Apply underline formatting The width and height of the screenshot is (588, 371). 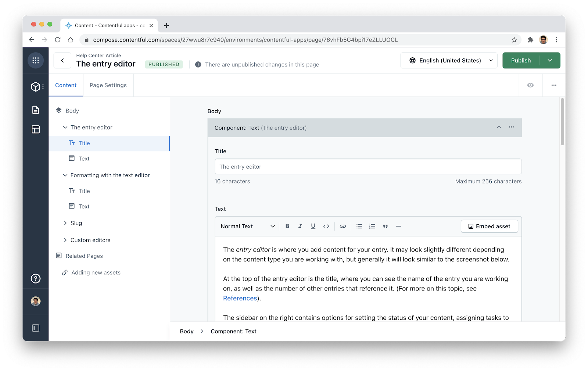[313, 226]
